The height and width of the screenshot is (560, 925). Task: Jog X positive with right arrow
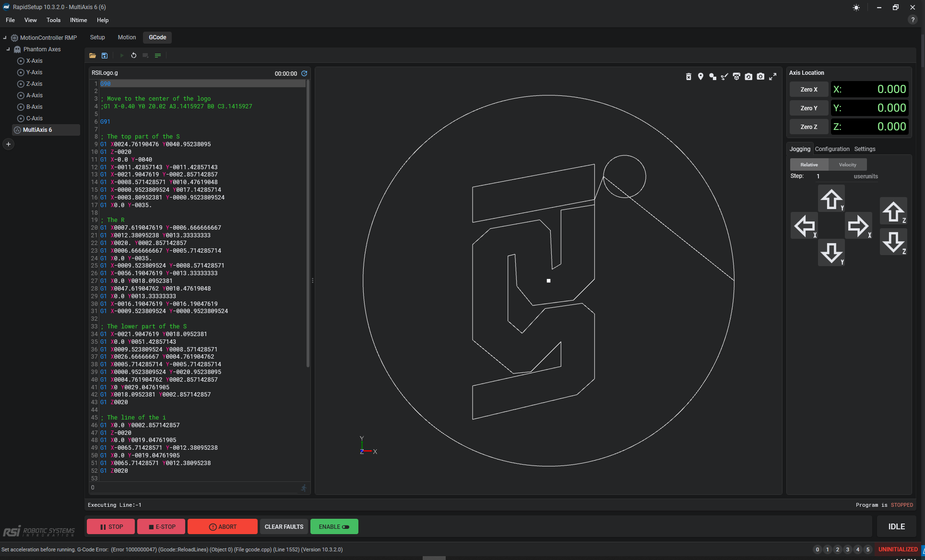[858, 225]
